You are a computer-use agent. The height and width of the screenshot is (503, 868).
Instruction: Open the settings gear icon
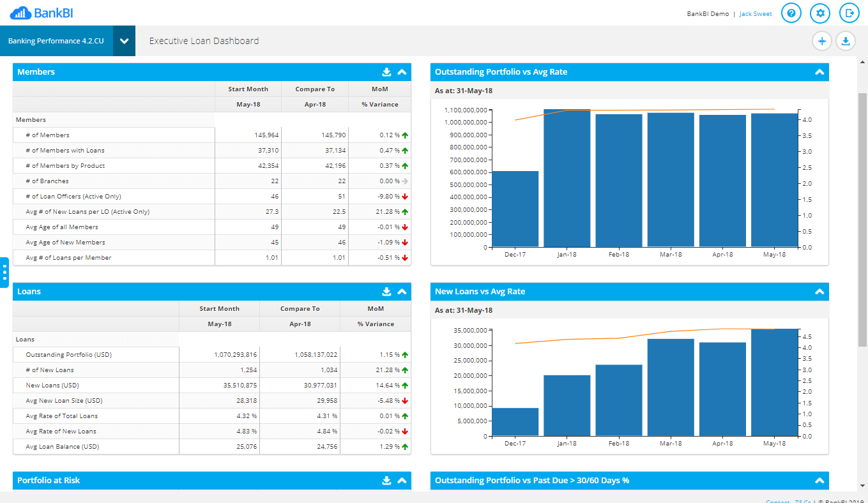[x=820, y=13]
